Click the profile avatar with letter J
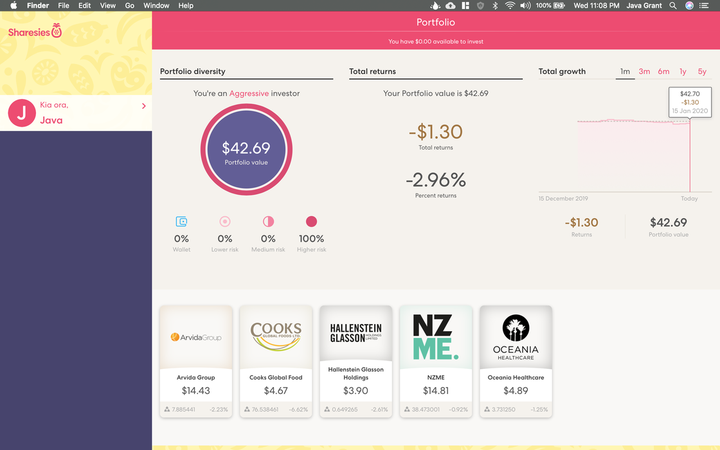 20,113
